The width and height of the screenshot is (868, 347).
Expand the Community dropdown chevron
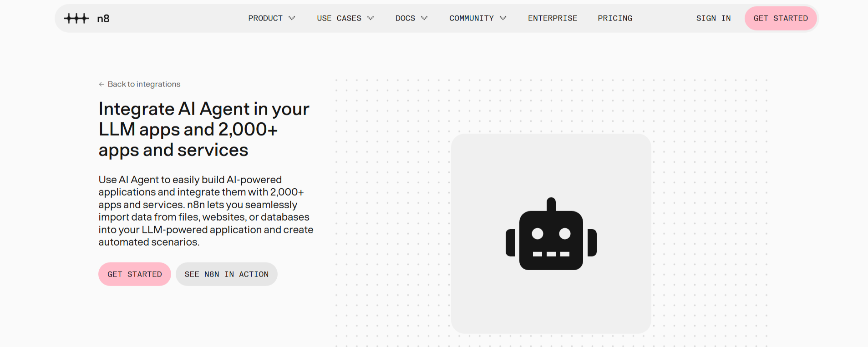(503, 18)
